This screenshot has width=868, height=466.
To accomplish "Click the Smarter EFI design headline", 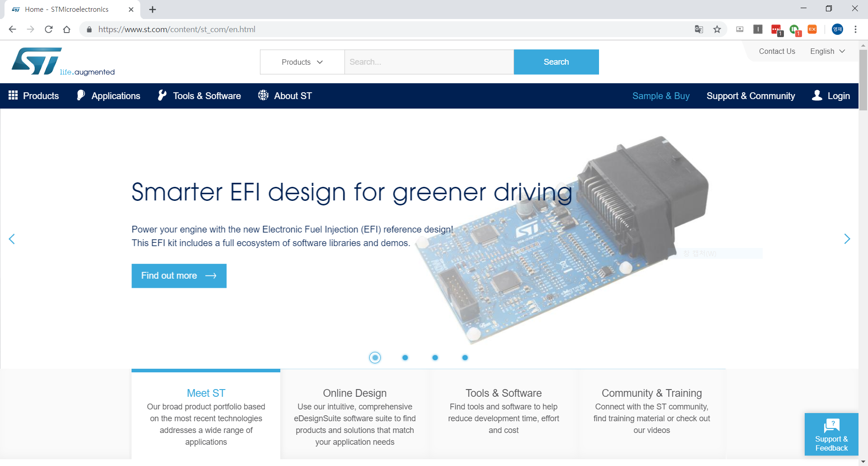I will pos(352,192).
